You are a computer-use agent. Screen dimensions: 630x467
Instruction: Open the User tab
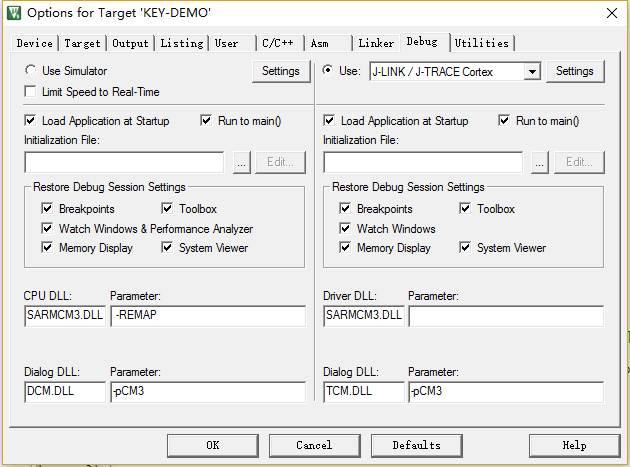tap(232, 43)
